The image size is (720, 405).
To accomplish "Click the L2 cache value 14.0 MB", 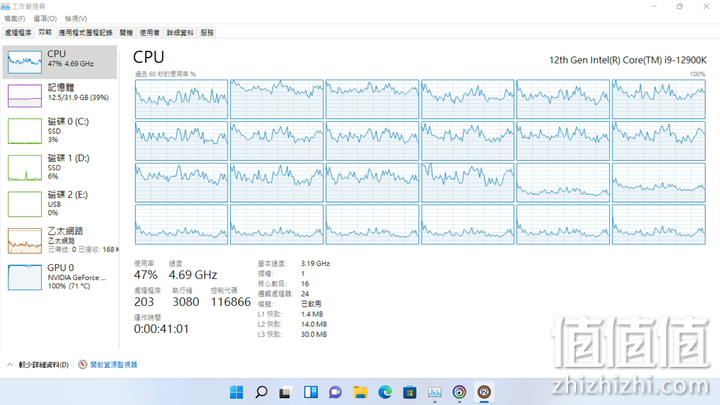I will coord(314,324).
